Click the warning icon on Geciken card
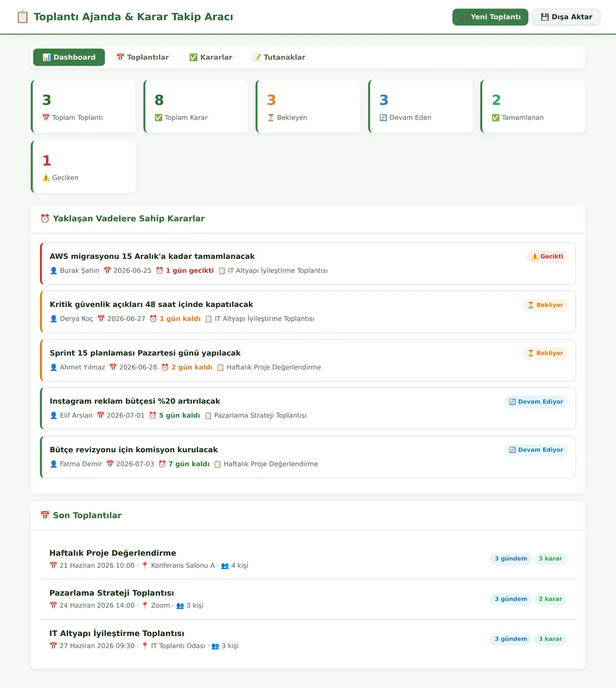Screen dimensions: 616x688 pyautogui.click(x=46, y=178)
